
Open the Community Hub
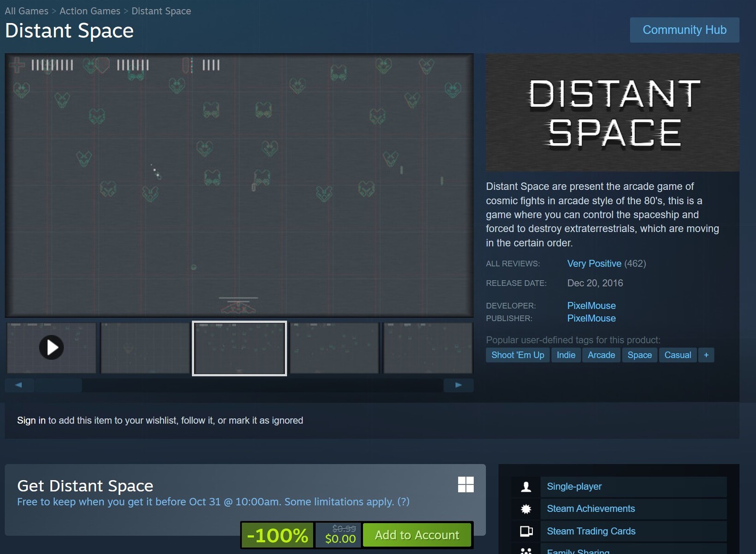pyautogui.click(x=684, y=30)
